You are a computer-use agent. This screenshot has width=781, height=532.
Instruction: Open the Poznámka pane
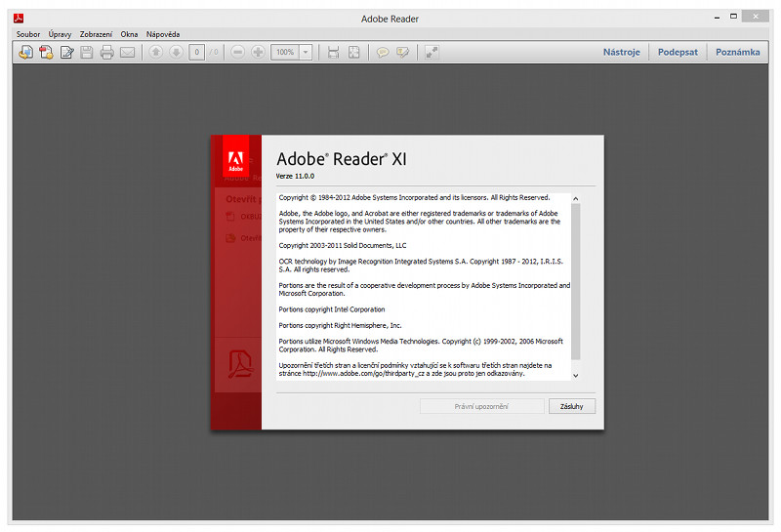click(738, 52)
